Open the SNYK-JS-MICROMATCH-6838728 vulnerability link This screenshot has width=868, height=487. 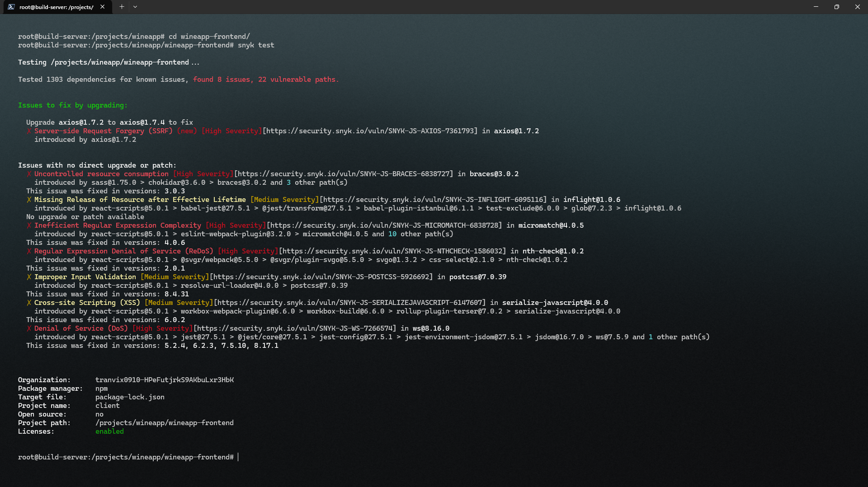coord(383,225)
